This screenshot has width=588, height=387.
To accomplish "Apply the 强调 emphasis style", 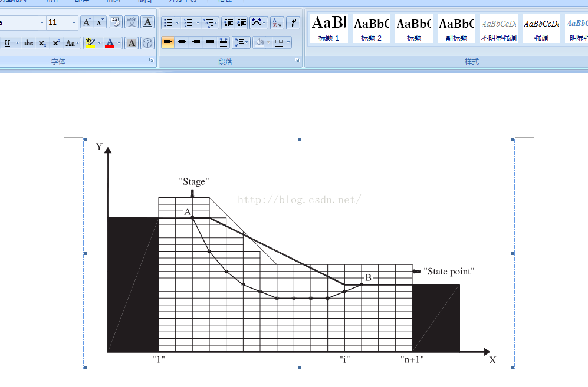I will 541,28.
